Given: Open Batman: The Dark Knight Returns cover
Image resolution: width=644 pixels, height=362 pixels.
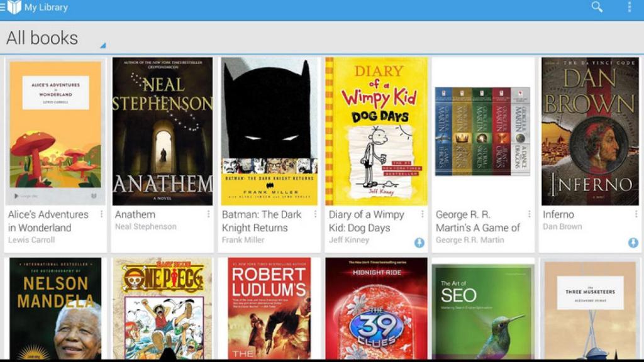Looking at the screenshot, I should pyautogui.click(x=269, y=131).
